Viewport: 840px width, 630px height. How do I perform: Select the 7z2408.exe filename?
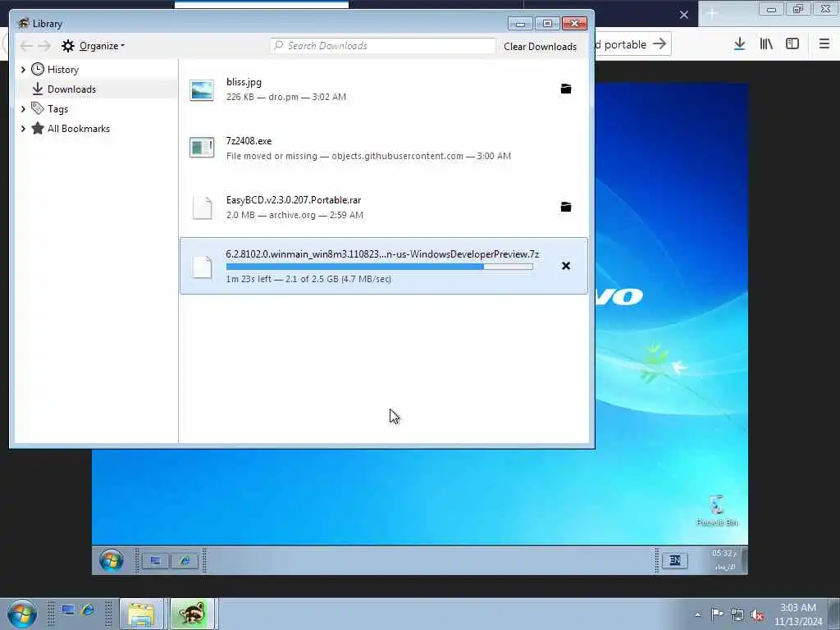click(x=249, y=141)
